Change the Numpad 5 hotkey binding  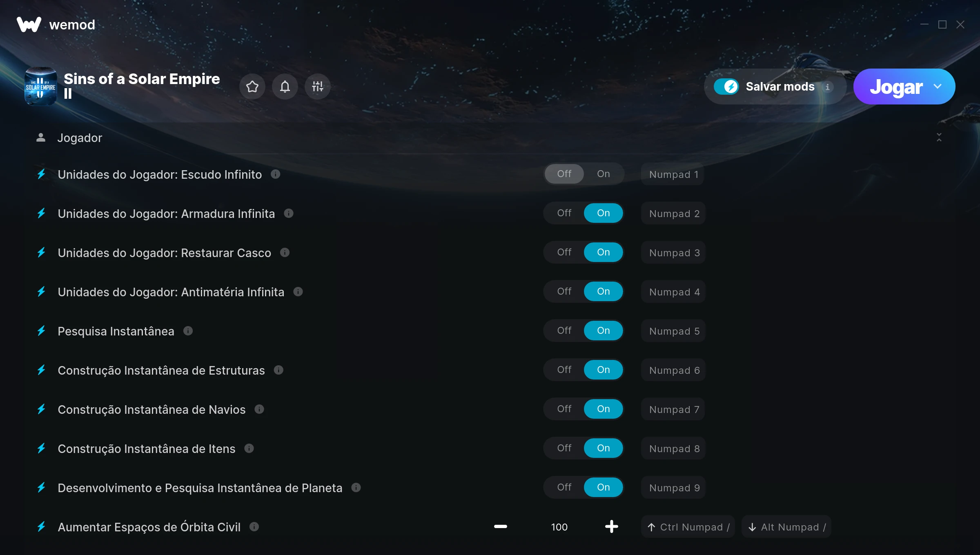[x=674, y=331]
